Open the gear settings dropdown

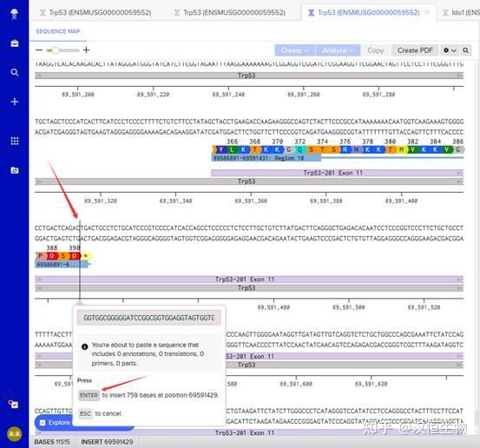point(450,50)
